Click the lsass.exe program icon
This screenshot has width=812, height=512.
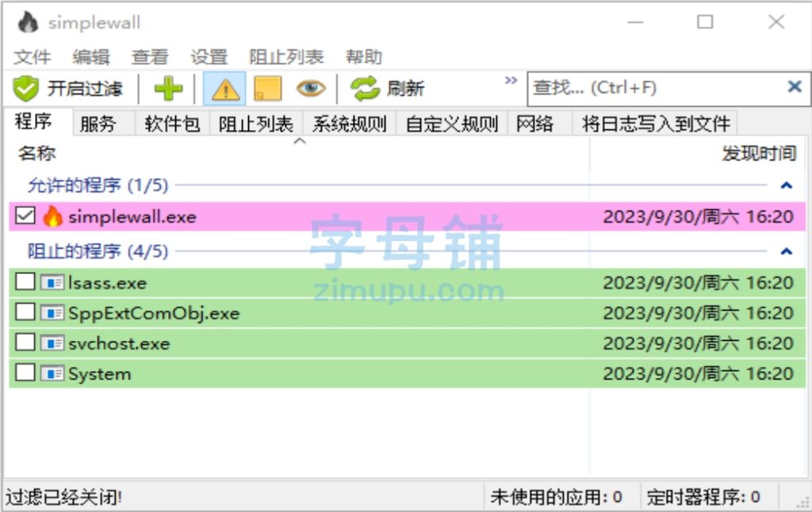point(52,283)
